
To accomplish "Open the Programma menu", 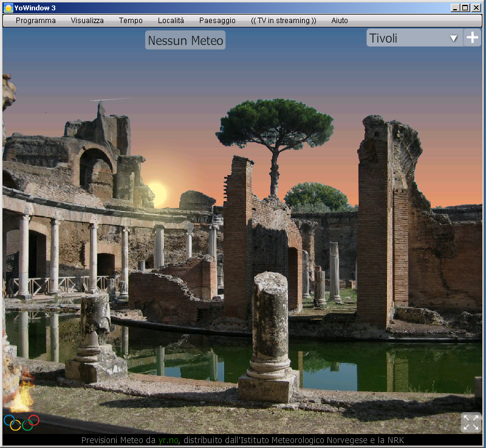I will tap(36, 21).
